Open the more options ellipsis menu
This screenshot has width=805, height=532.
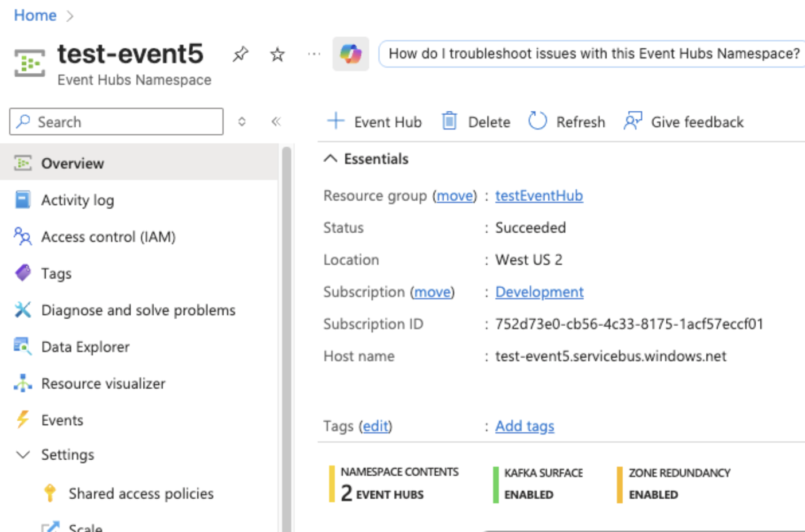pyautogui.click(x=313, y=53)
